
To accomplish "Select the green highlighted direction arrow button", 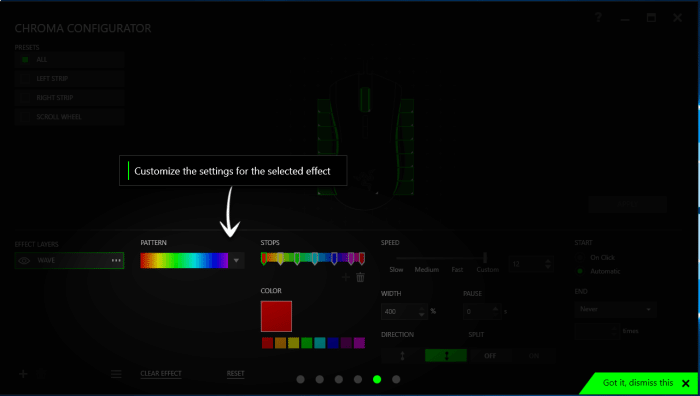I will 446,355.
